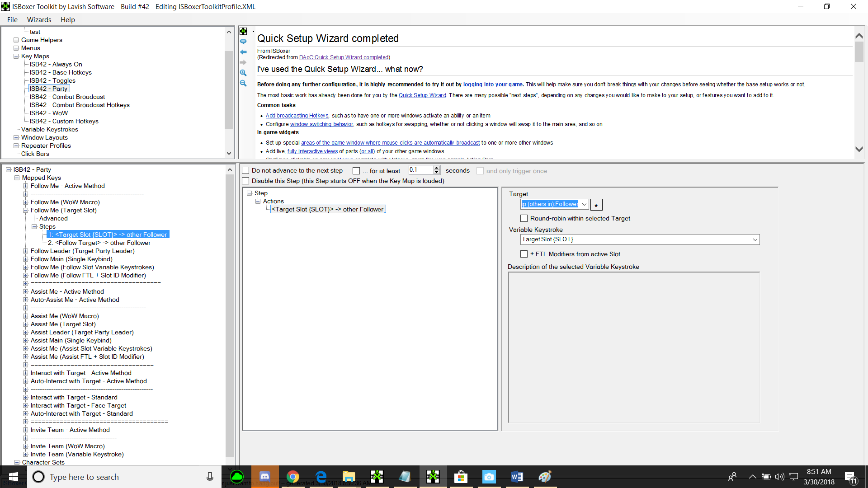Show hidden system tray icons chevron

point(752,477)
